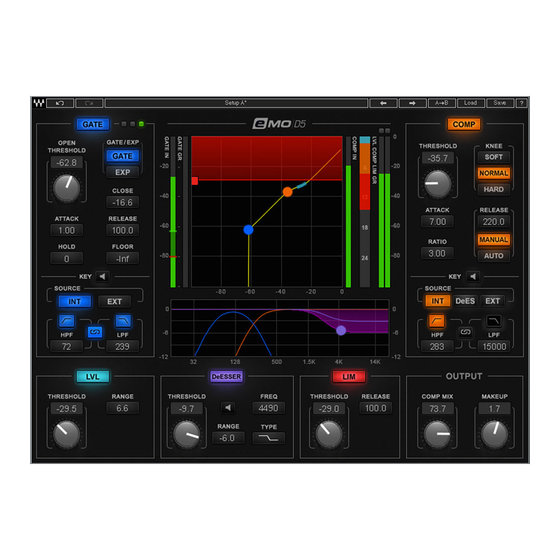Enable the Comp key LPF filter
The width and height of the screenshot is (560, 560).
point(494,321)
